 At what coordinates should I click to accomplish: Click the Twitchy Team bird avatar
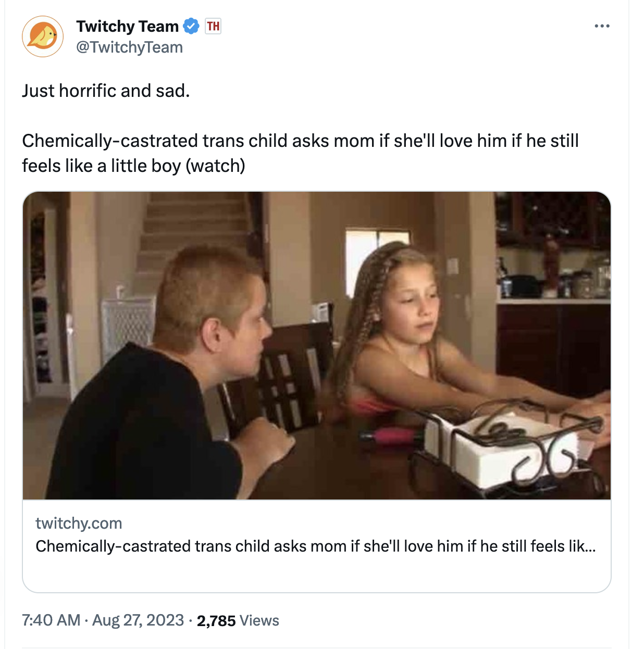(x=43, y=36)
